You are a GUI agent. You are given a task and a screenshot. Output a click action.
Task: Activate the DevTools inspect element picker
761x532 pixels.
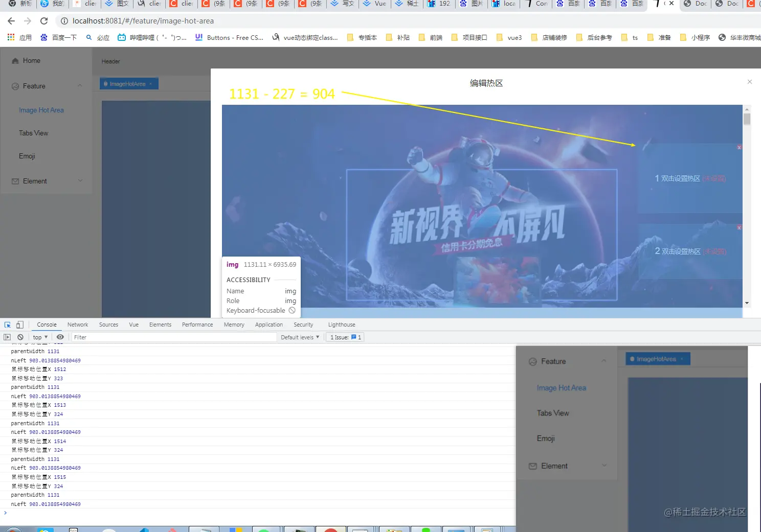click(x=8, y=325)
